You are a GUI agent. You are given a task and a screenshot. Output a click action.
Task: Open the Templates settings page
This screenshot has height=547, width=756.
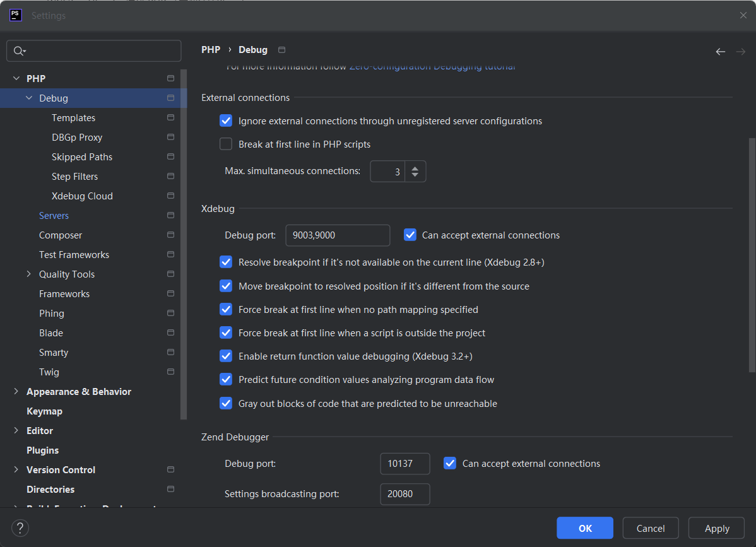point(73,117)
